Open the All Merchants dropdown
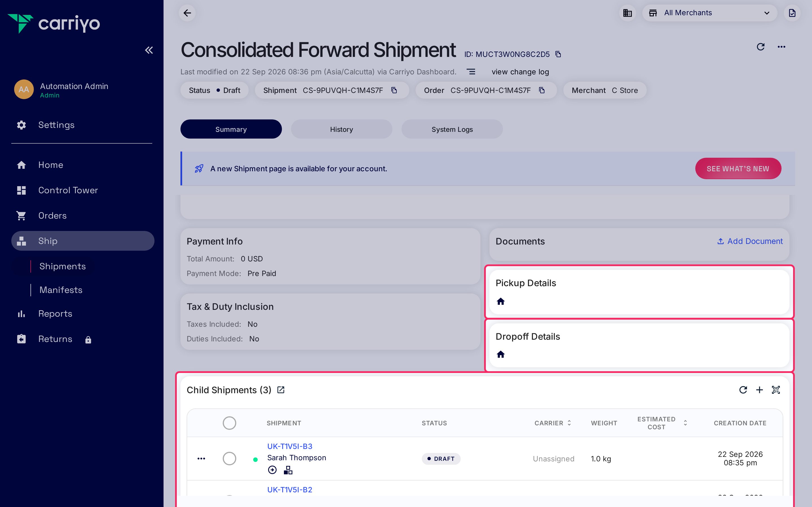 [x=709, y=13]
